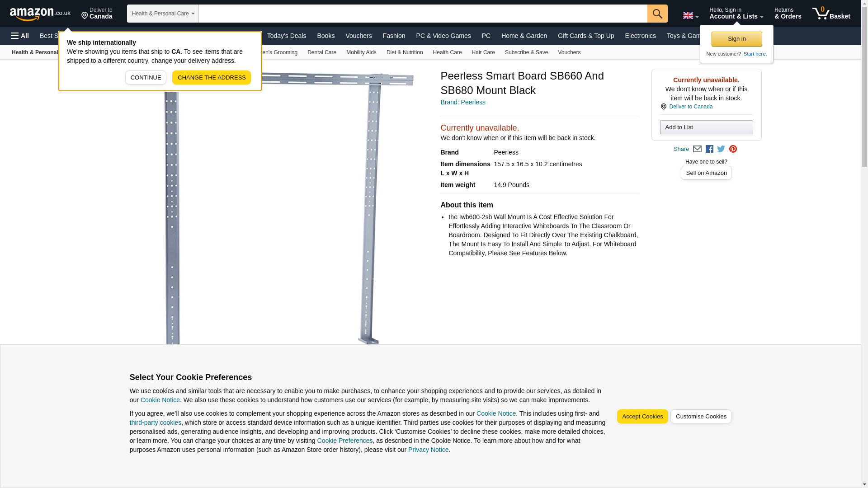Open the Health & Personal Care search category dropdown
The height and width of the screenshot is (488, 868).
pyautogui.click(x=163, y=14)
